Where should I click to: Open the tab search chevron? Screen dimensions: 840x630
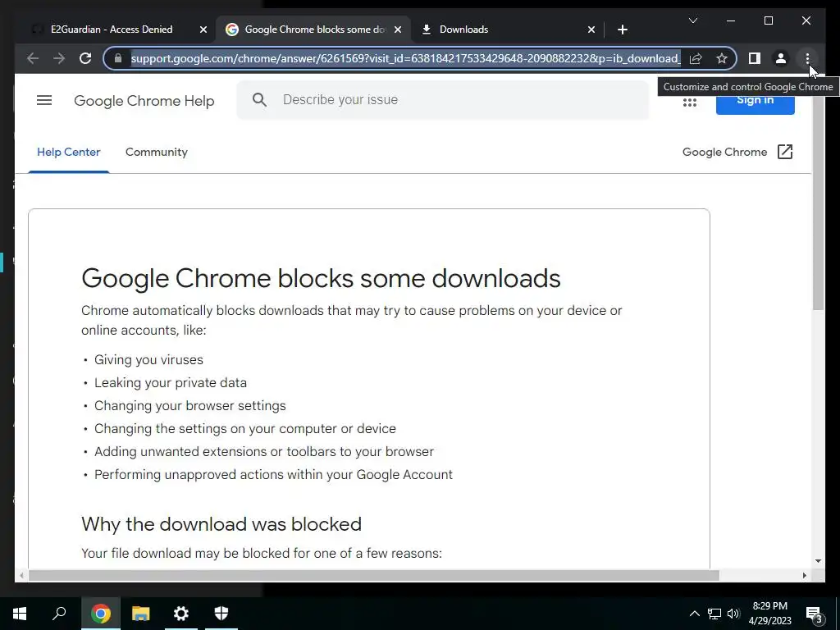coord(692,21)
